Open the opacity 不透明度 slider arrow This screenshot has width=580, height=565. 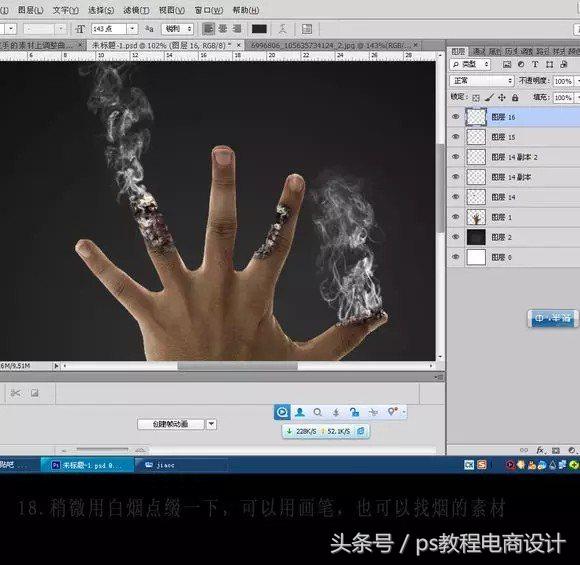click(577, 81)
